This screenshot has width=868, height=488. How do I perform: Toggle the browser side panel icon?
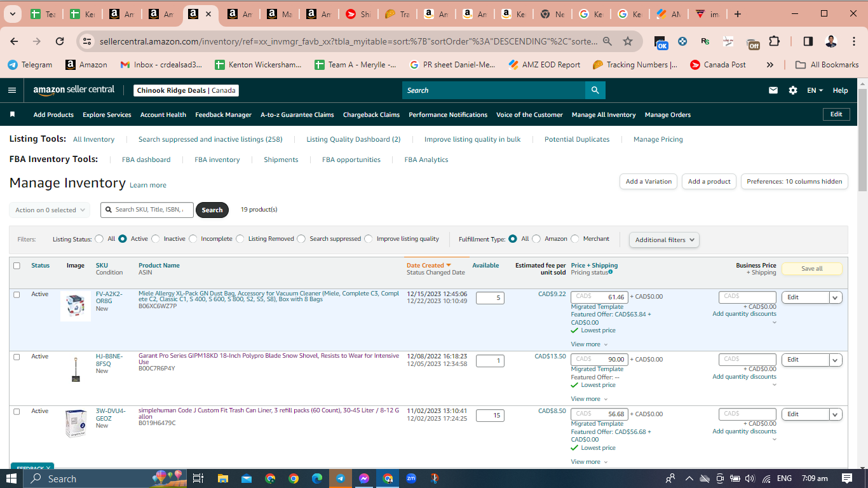tap(808, 41)
